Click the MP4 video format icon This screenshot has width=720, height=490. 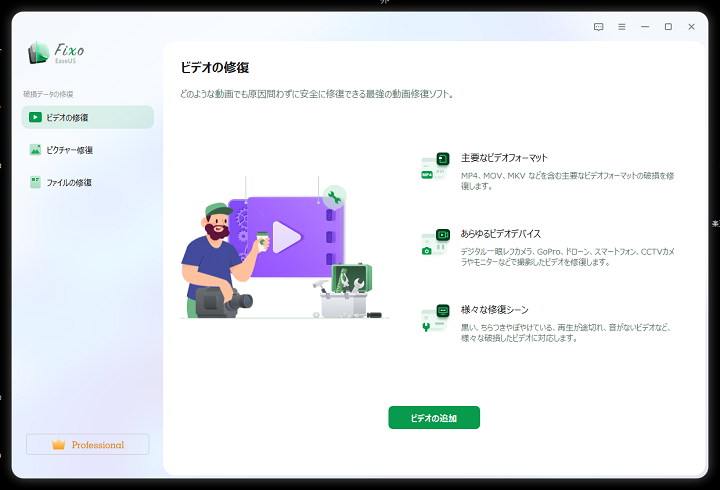coord(435,166)
